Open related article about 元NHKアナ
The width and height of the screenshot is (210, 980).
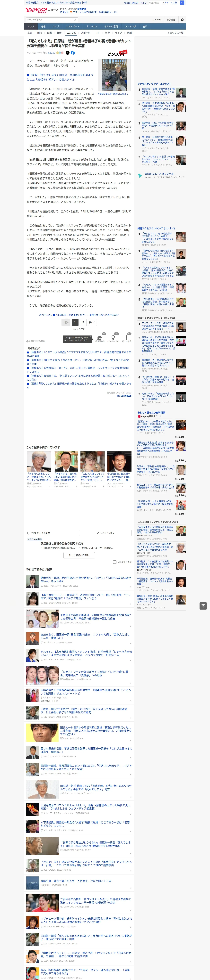click(x=79, y=354)
